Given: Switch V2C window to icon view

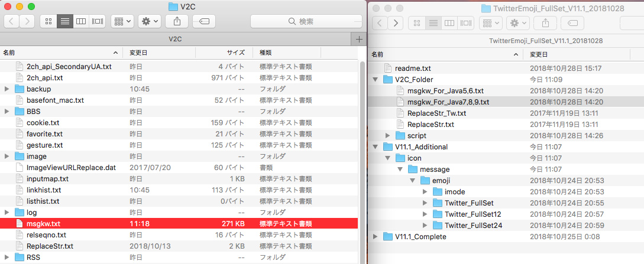Looking at the screenshot, I should 48,21.
